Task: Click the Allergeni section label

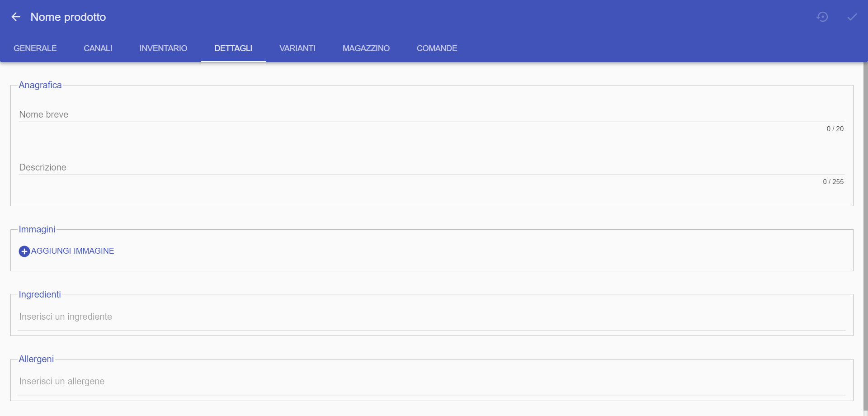Action: (36, 359)
